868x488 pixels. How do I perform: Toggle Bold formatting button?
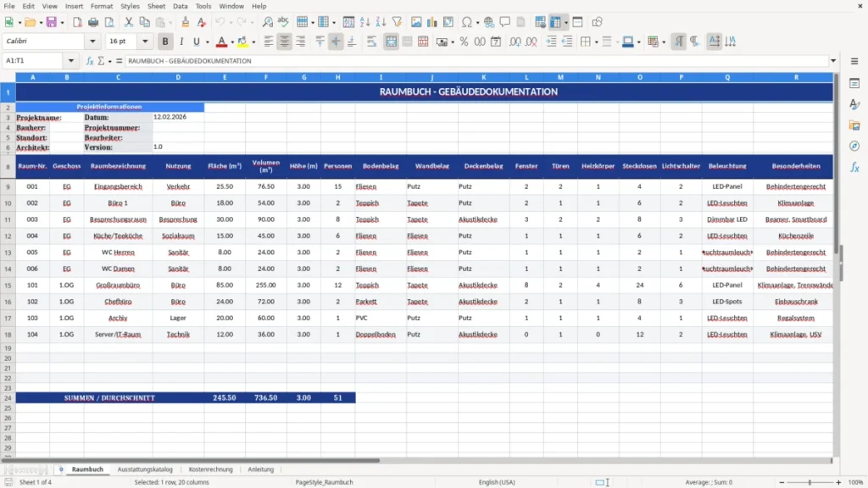click(165, 42)
